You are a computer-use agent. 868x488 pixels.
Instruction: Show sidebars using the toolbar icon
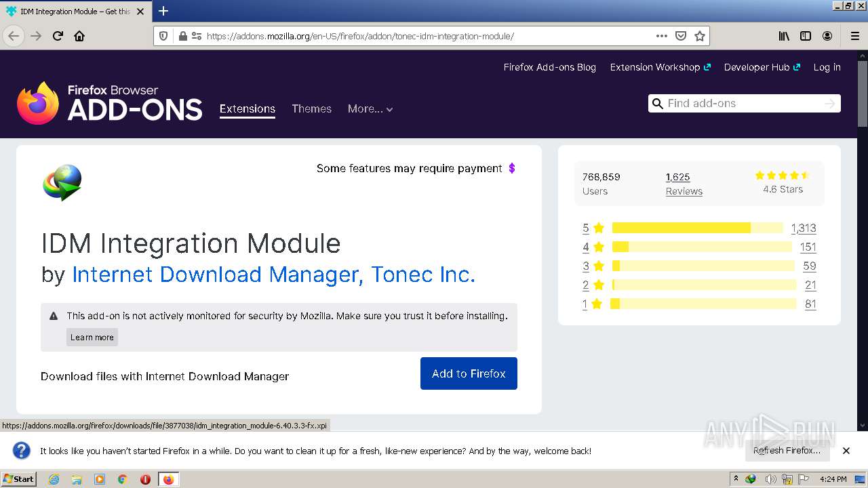[806, 36]
